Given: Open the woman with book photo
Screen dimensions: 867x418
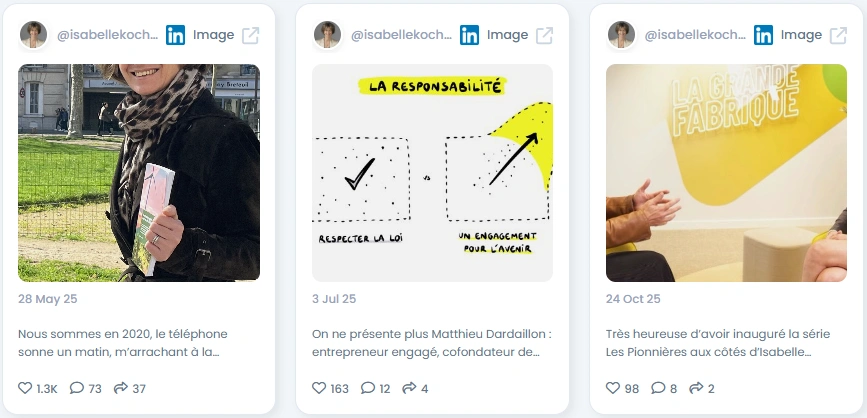Looking at the screenshot, I should pos(139,173).
